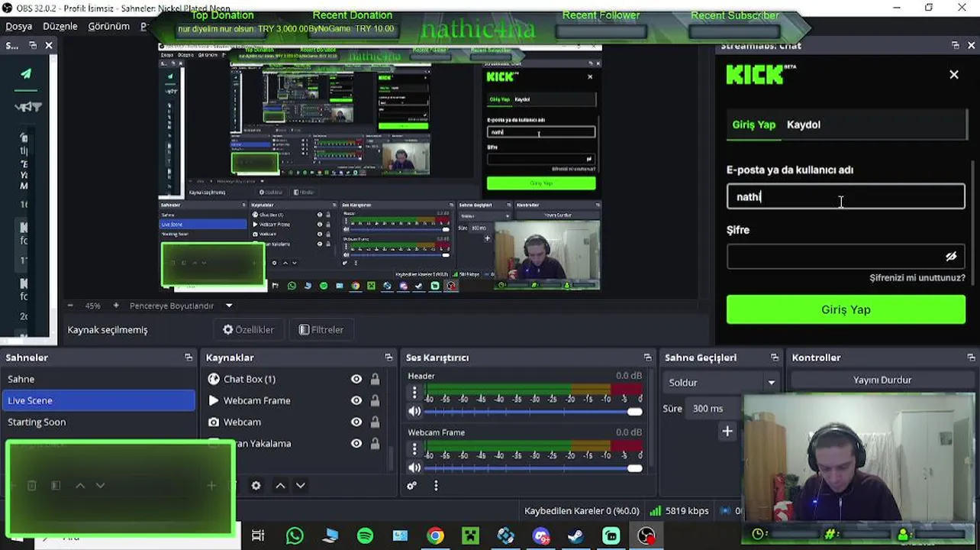980x550 pixels.
Task: Move selected source down with arrow
Action: coord(300,485)
